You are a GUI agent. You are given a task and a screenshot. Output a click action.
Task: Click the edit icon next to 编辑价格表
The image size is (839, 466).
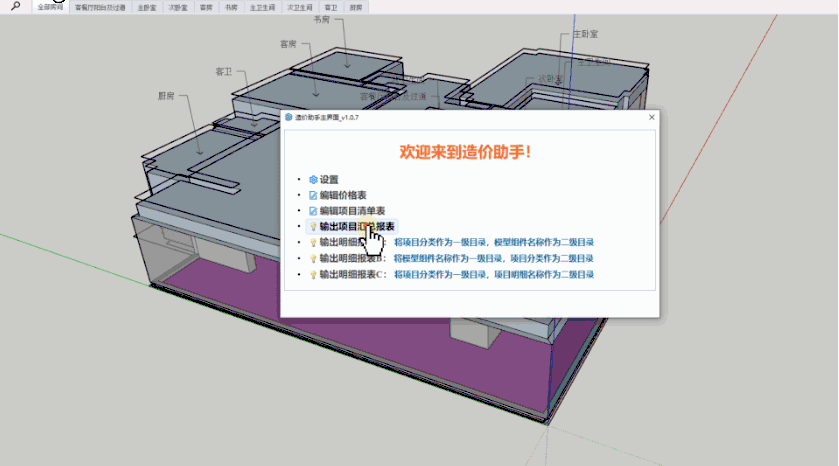(313, 196)
